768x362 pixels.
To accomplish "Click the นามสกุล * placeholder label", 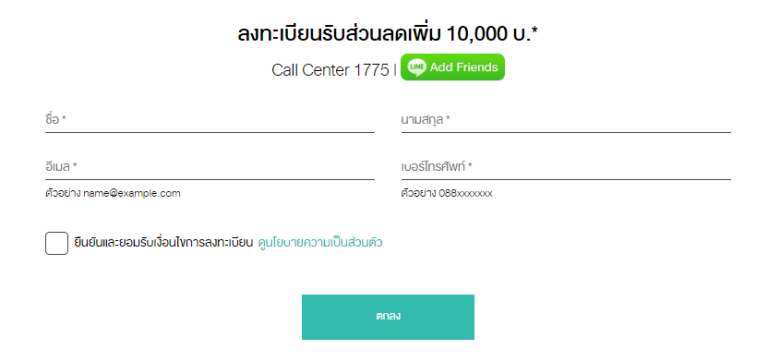I will 426,120.
